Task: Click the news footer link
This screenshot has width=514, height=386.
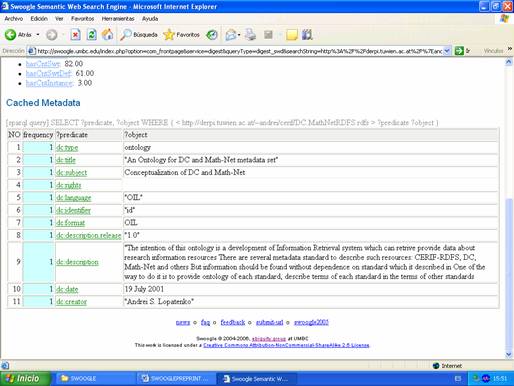Action: [x=183, y=322]
